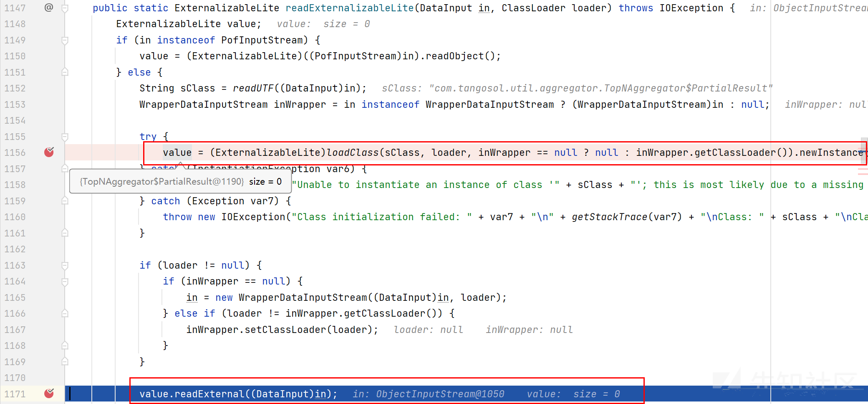
Task: Toggle the fold marker at line 1151 else
Action: 65,72
